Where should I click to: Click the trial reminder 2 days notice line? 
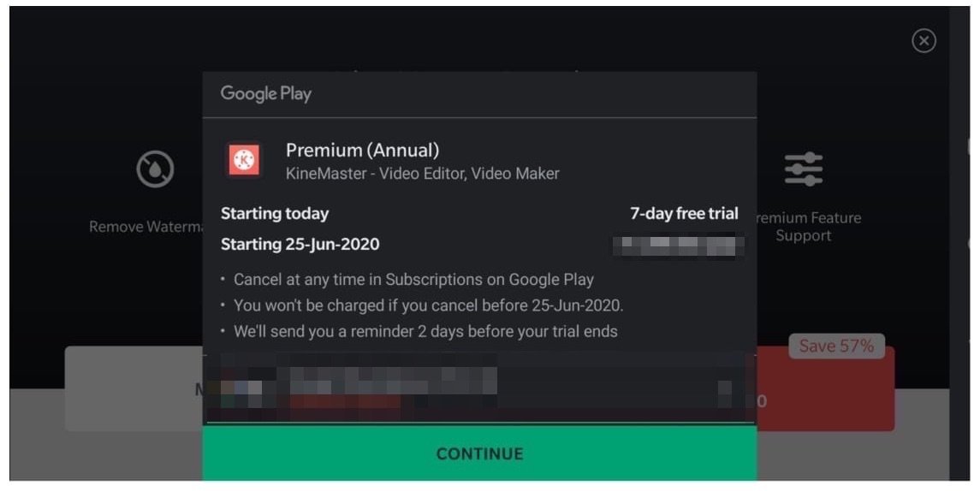(425, 331)
